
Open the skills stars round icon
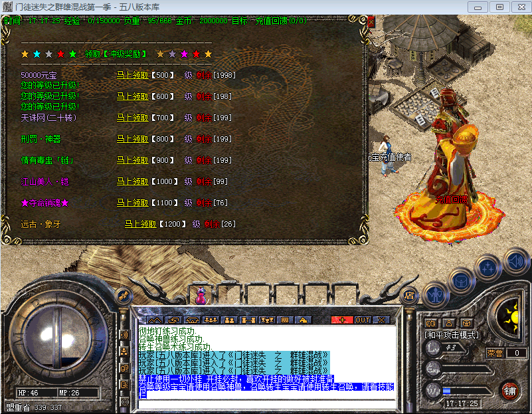(x=488, y=267)
